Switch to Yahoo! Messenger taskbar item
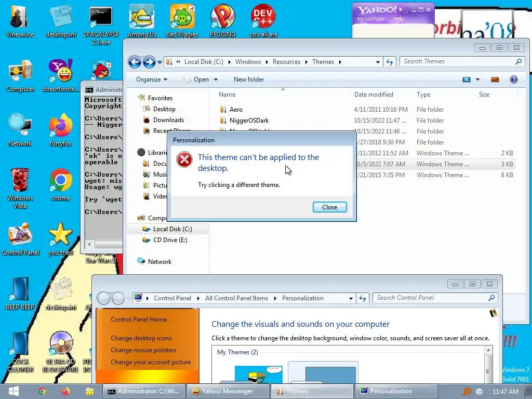 (x=228, y=391)
